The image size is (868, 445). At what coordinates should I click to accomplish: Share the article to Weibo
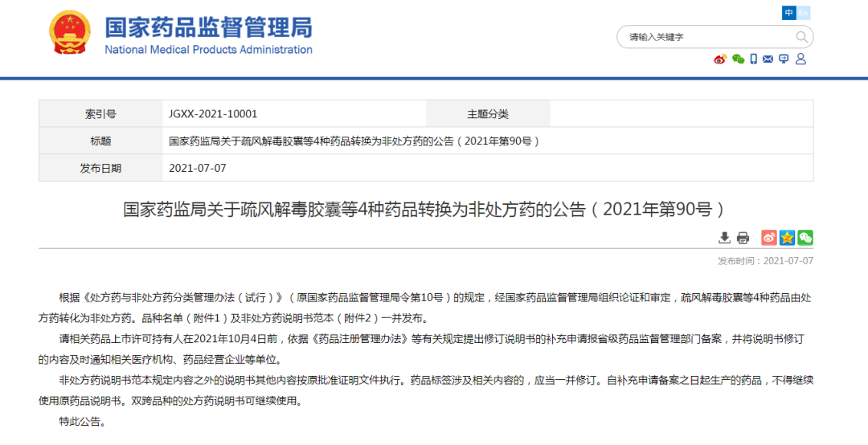coord(769,238)
